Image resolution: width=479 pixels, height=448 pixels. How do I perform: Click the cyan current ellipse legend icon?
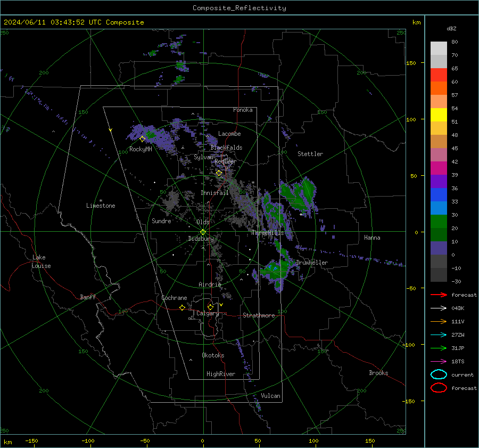point(439,374)
